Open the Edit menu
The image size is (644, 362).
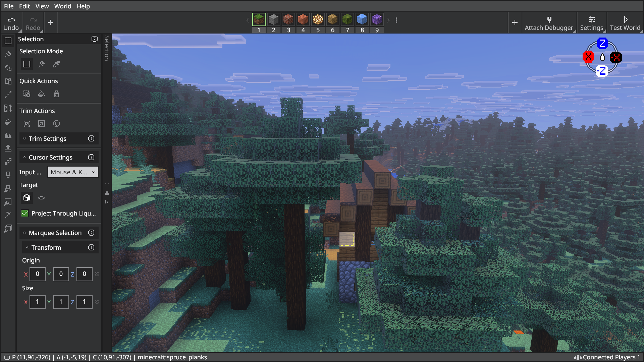click(x=24, y=6)
